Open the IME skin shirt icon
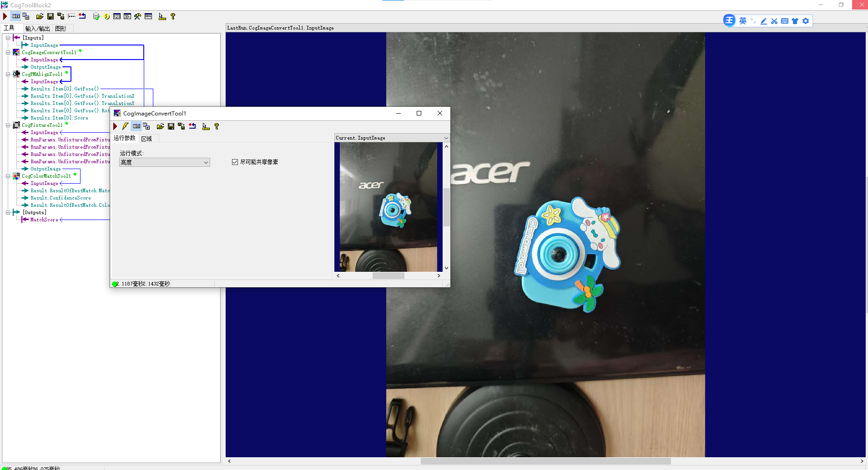The image size is (868, 470). (x=795, y=21)
